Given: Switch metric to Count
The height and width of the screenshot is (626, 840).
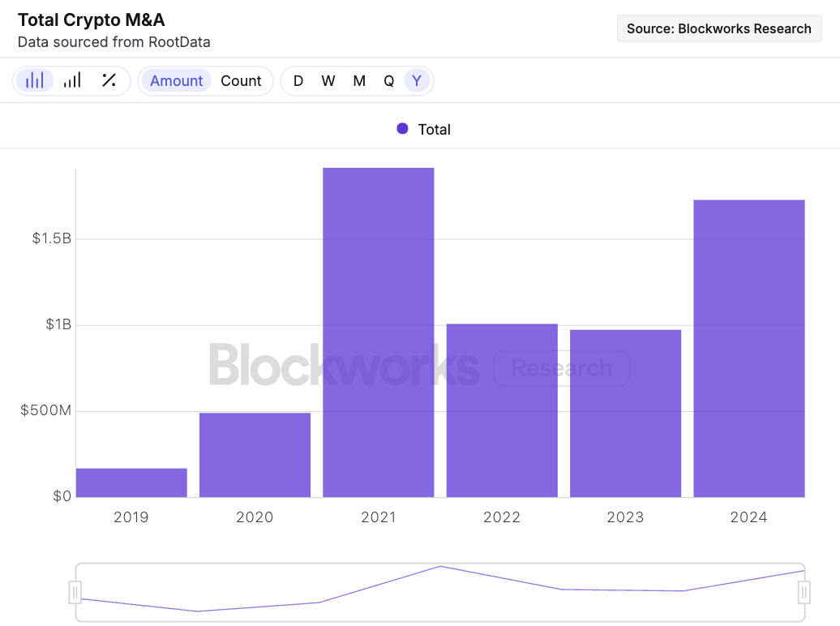Looking at the screenshot, I should pyautogui.click(x=241, y=81).
